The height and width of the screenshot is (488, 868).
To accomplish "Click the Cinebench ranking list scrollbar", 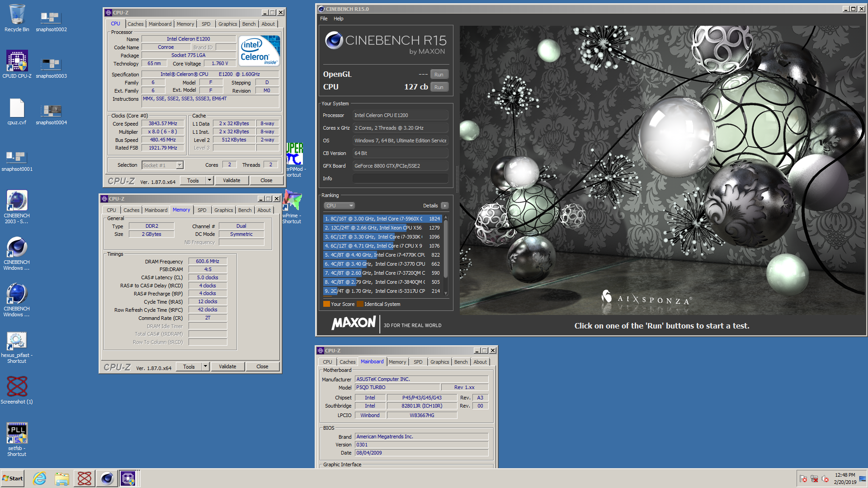I will tap(446, 255).
